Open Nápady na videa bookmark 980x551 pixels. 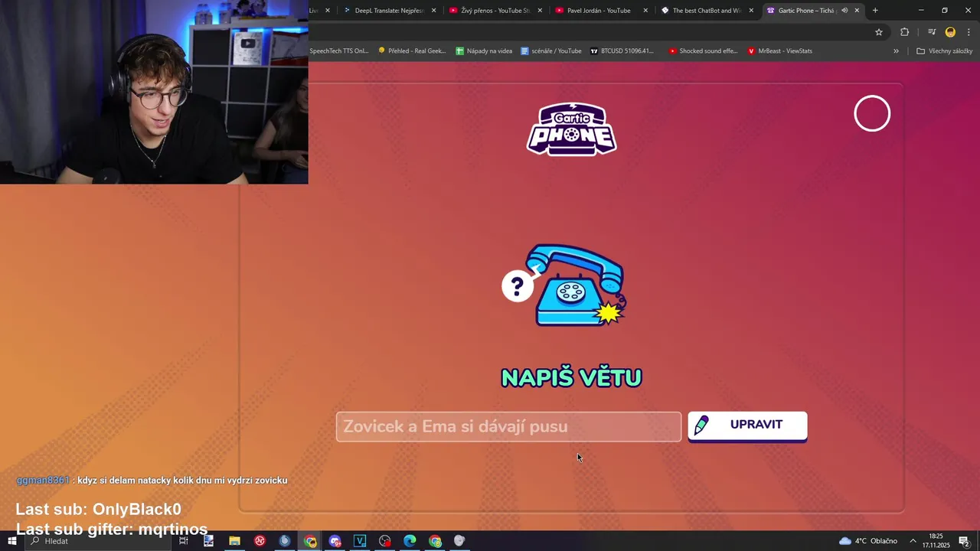pos(484,51)
